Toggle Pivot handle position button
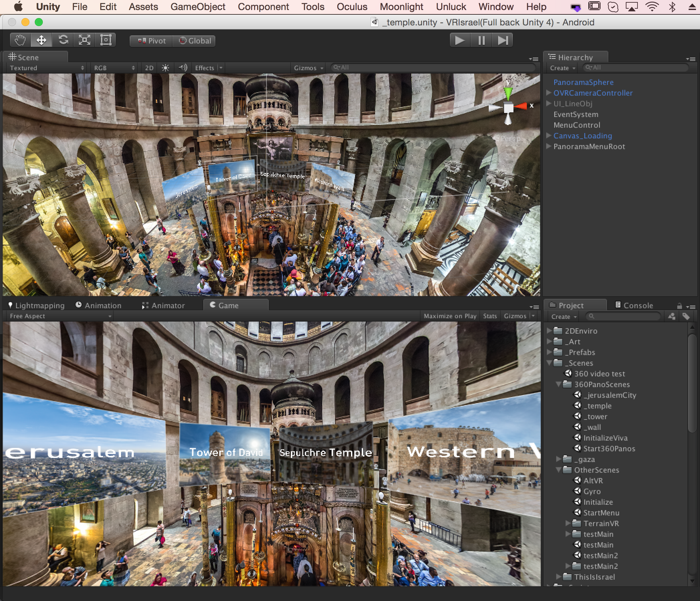Image resolution: width=700 pixels, height=601 pixels. [151, 41]
